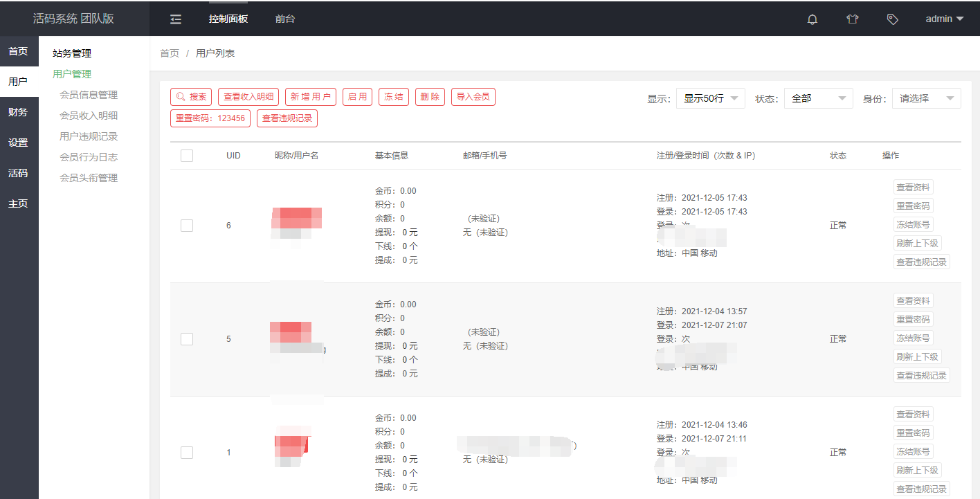
Task: Switch to the 前台 tab
Action: 284,19
